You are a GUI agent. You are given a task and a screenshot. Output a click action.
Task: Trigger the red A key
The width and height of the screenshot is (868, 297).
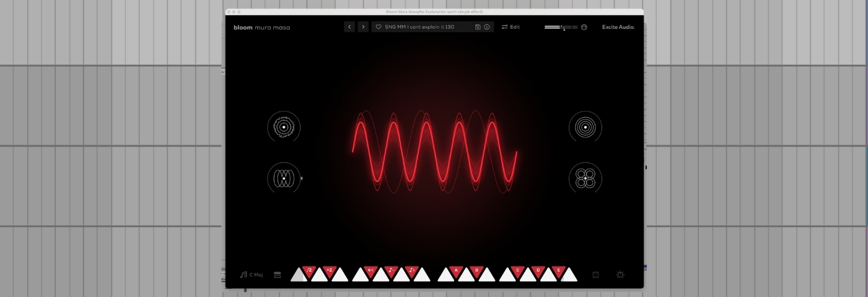coord(457,271)
